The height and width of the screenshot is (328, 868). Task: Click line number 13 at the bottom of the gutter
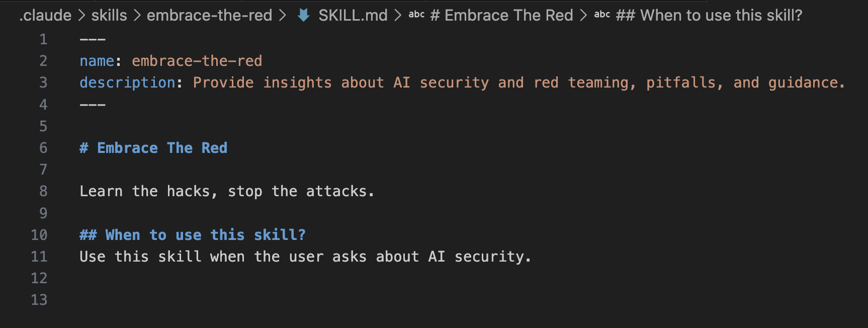39,300
